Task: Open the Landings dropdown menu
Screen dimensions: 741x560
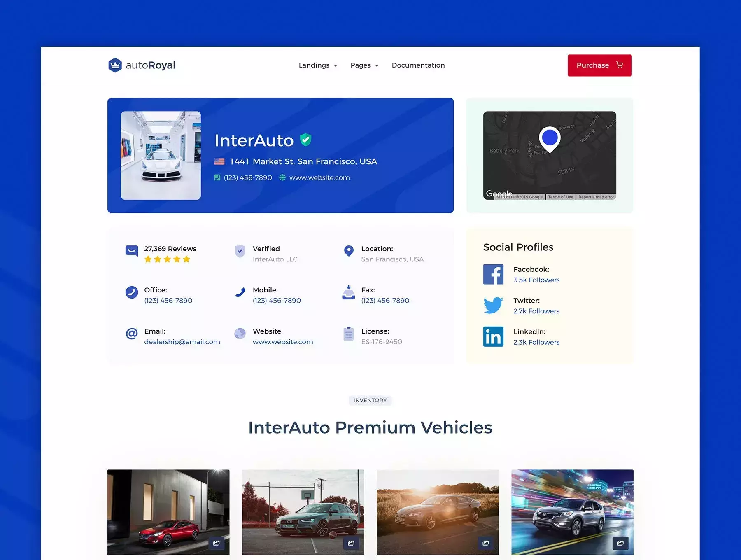Action: [318, 65]
